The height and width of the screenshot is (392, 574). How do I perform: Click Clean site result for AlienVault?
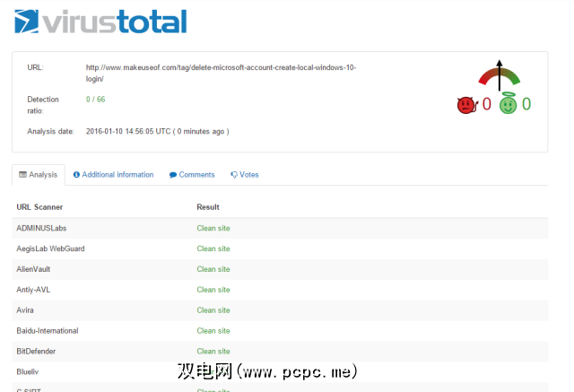213,269
